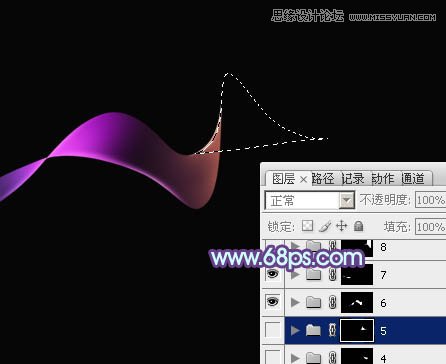Image resolution: width=446 pixels, height=364 pixels.
Task: Switch to the 动作 (Actions) tab
Action: pyautogui.click(x=383, y=179)
